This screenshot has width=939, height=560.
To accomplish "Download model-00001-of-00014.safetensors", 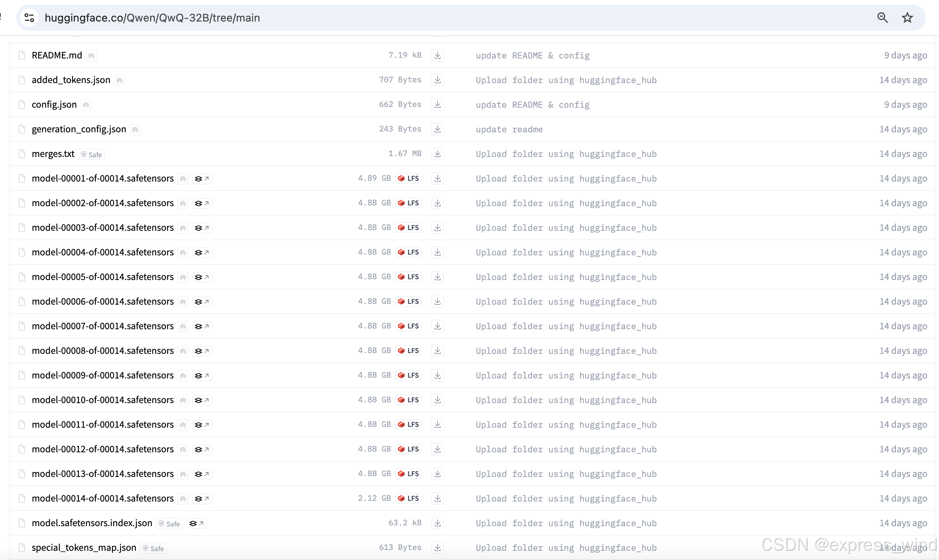I will 438,178.
